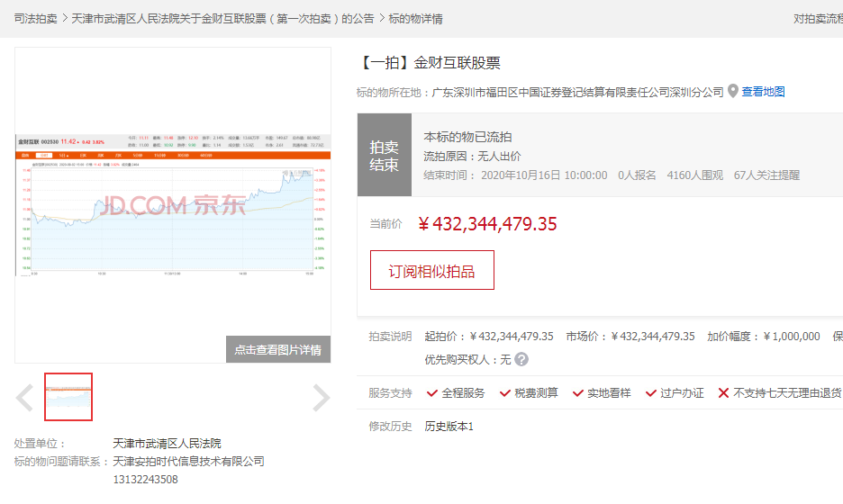Click the main stock chart image

173,204
